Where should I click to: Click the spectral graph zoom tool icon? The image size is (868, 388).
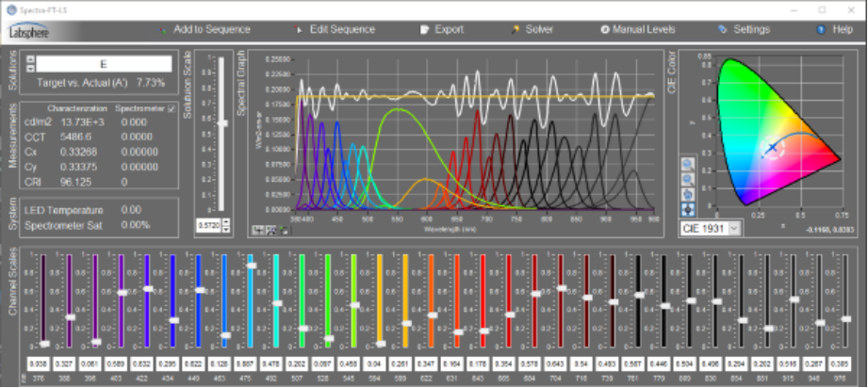coord(270,229)
